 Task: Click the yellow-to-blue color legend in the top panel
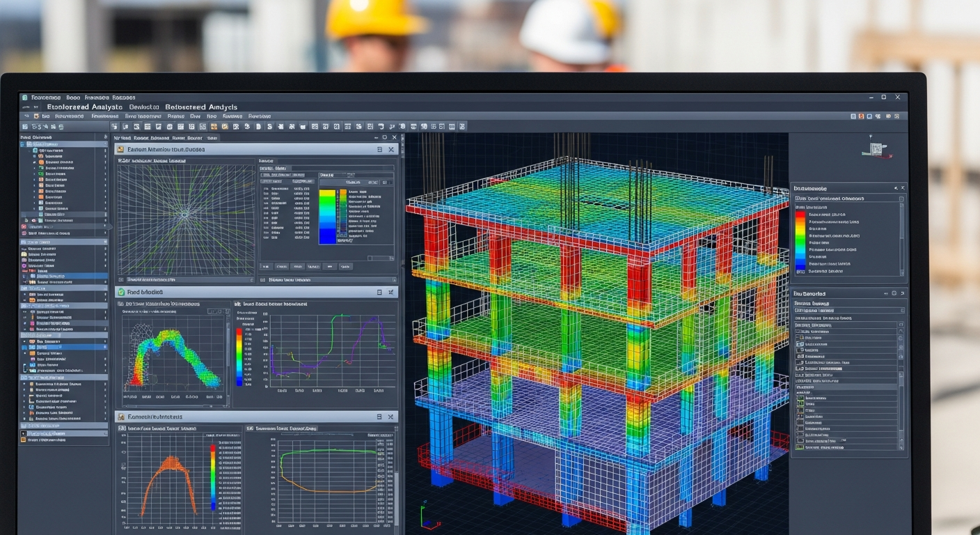pos(327,216)
